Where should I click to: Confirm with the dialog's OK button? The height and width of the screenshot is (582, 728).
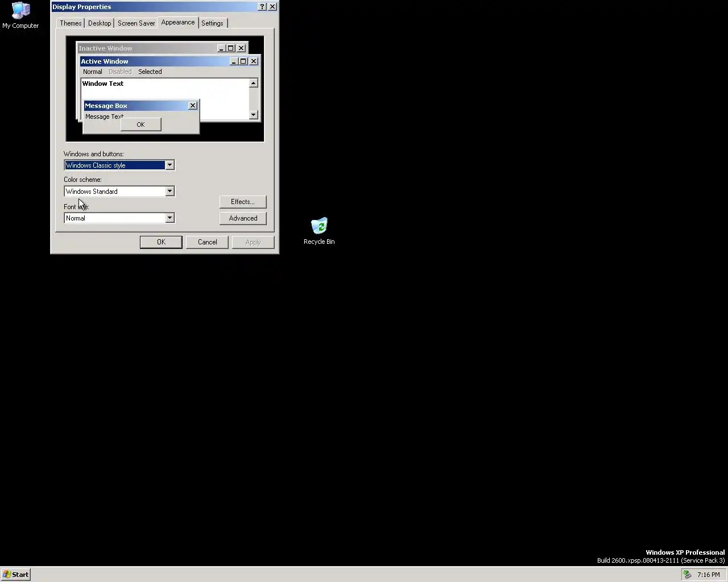[x=161, y=242]
